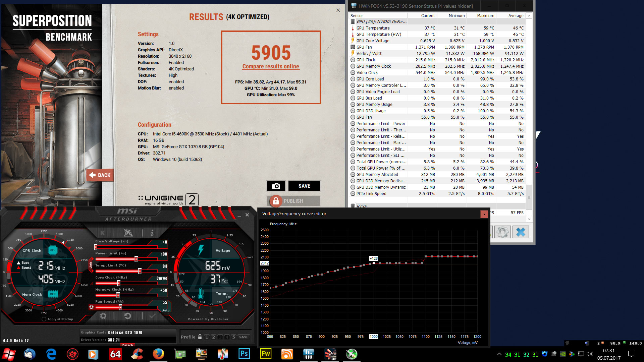Toggle fan speed Auto mode
This screenshot has width=644, height=362.
click(166, 310)
